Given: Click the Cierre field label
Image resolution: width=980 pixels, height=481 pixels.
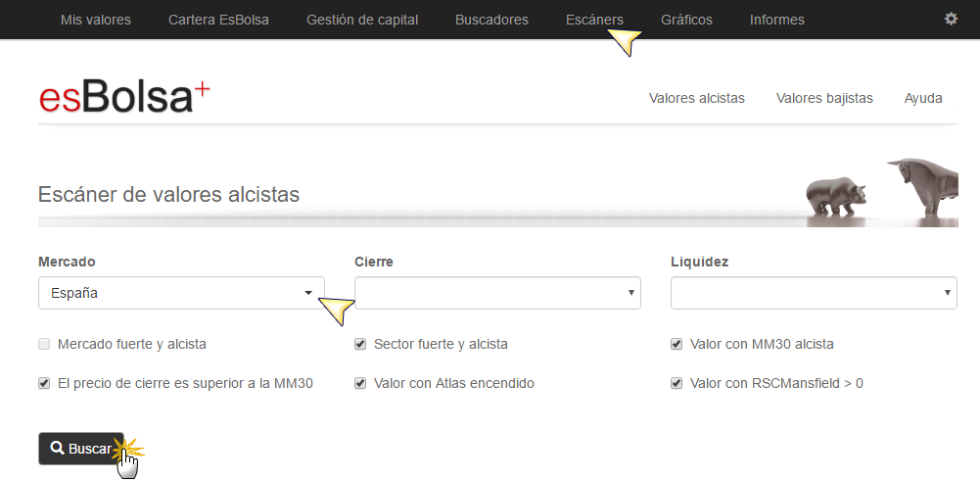Looking at the screenshot, I should pyautogui.click(x=374, y=262).
